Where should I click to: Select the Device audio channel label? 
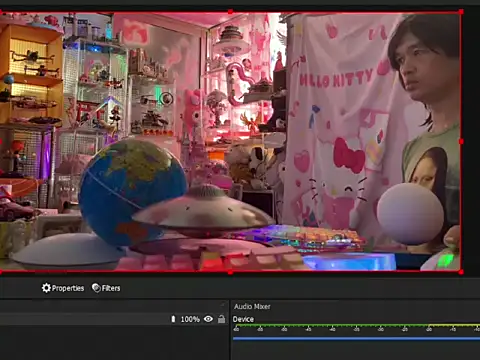243,319
